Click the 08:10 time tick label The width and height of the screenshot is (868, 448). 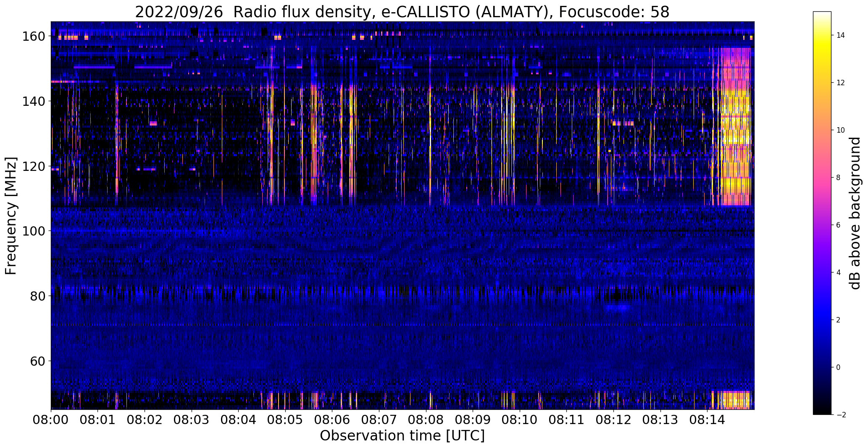click(520, 420)
